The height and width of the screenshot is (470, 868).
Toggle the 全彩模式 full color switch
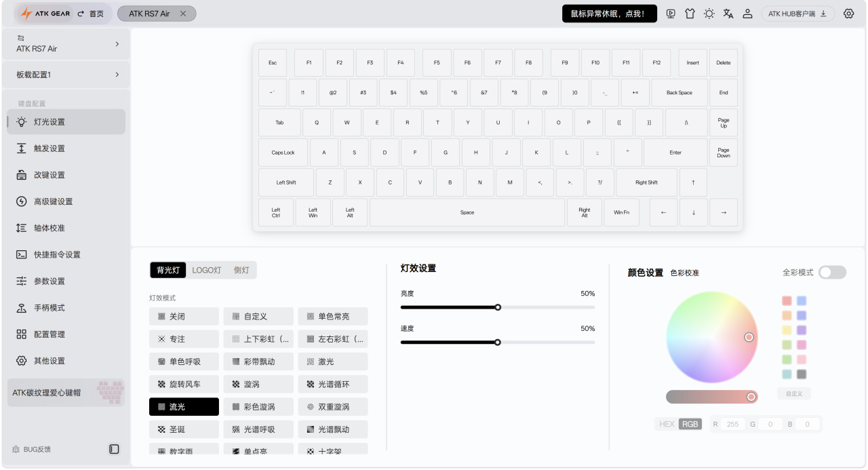tap(832, 272)
